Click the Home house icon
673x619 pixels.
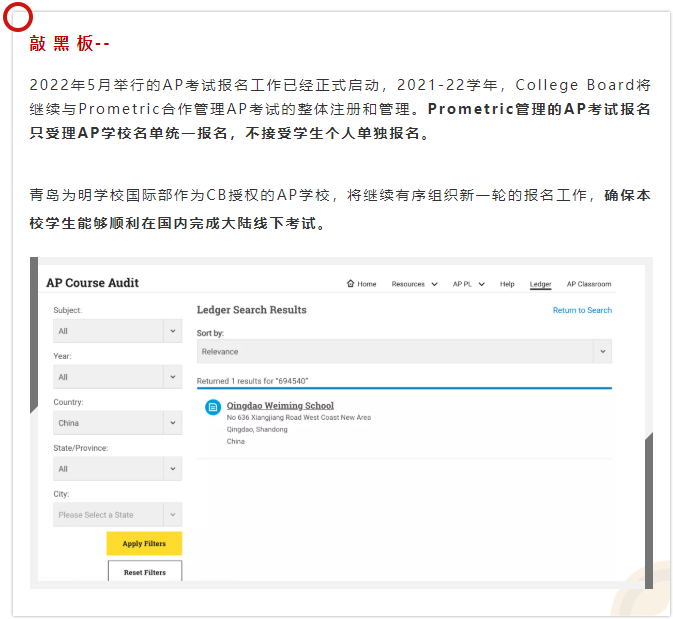pos(350,283)
